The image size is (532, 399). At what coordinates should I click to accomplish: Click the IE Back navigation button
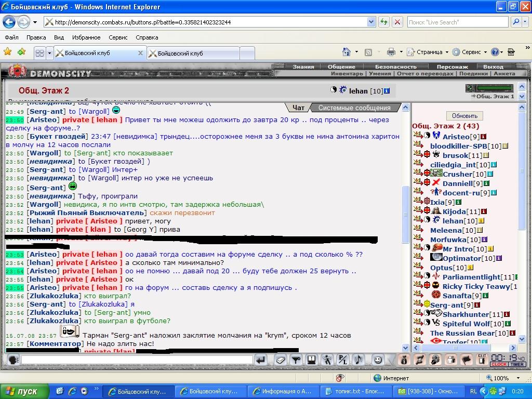[9, 22]
